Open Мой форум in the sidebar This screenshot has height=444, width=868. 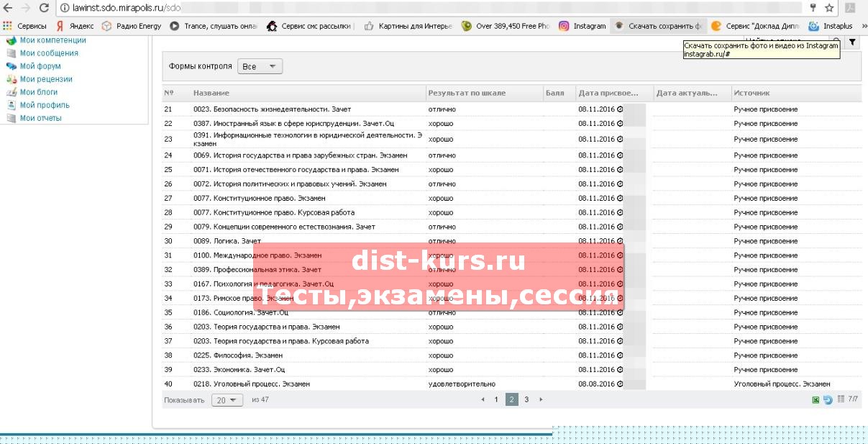pos(40,66)
